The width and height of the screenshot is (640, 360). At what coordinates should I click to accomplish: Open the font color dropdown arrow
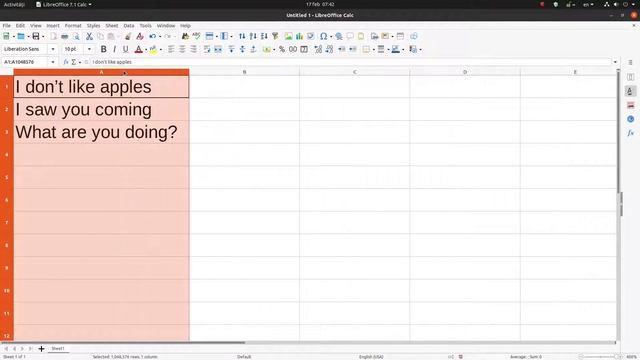click(x=146, y=49)
